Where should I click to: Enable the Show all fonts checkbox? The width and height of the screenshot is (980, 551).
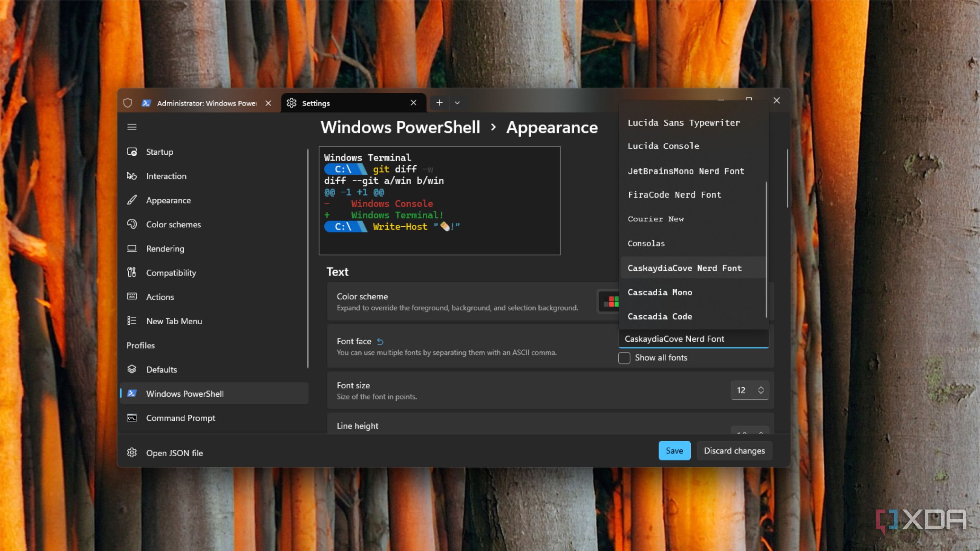(x=624, y=358)
